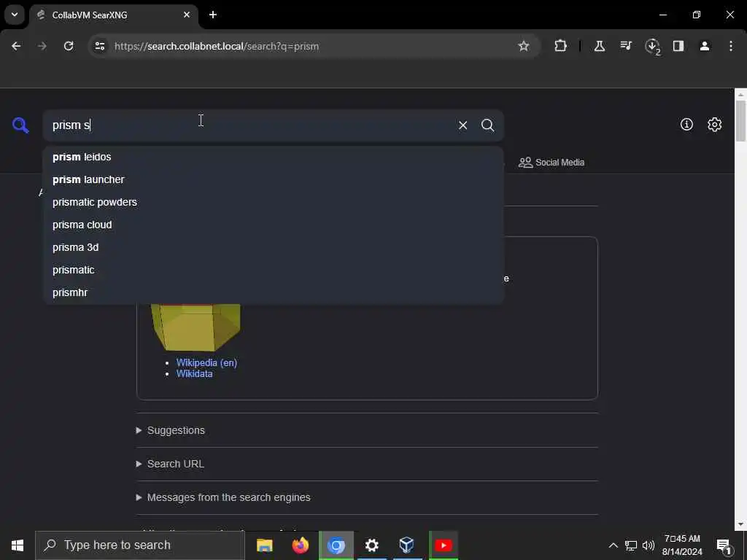Click the yellow prism thumbnail image
Viewport: 747px width, 560px height.
click(x=196, y=327)
